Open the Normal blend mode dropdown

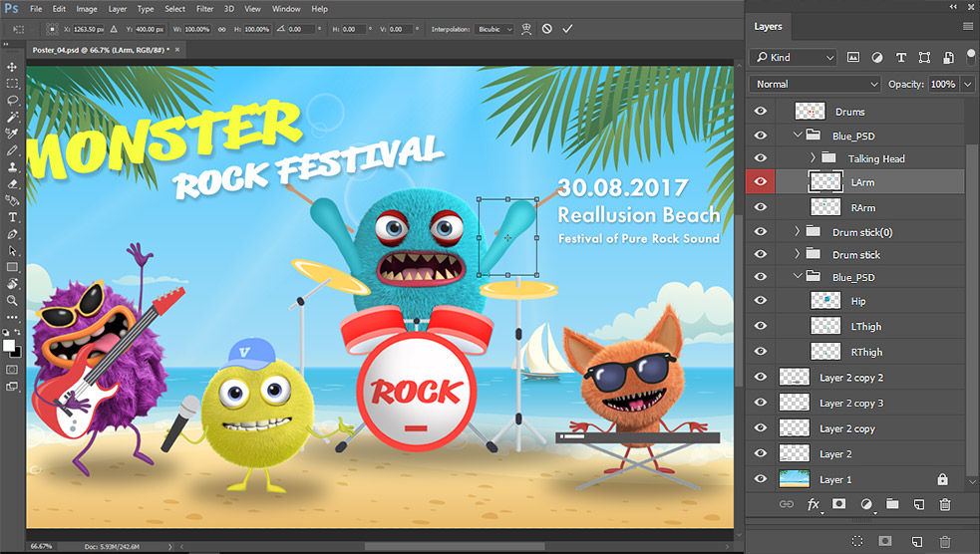tap(815, 85)
